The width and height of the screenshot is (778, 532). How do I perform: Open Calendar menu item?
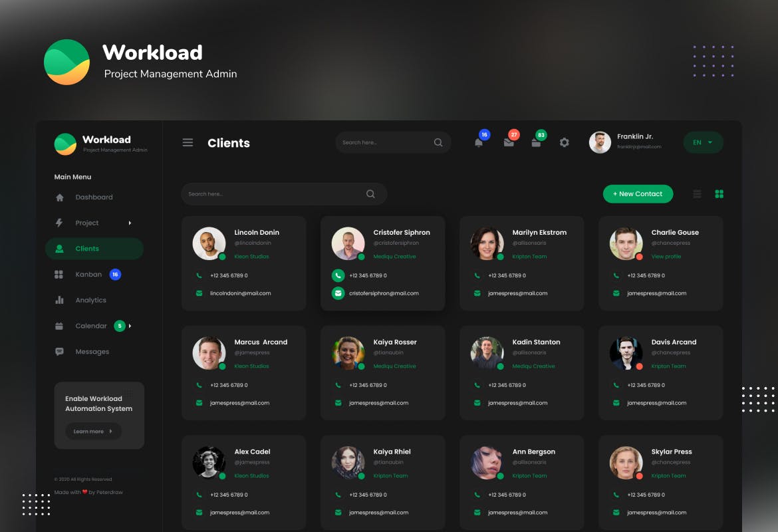point(91,326)
